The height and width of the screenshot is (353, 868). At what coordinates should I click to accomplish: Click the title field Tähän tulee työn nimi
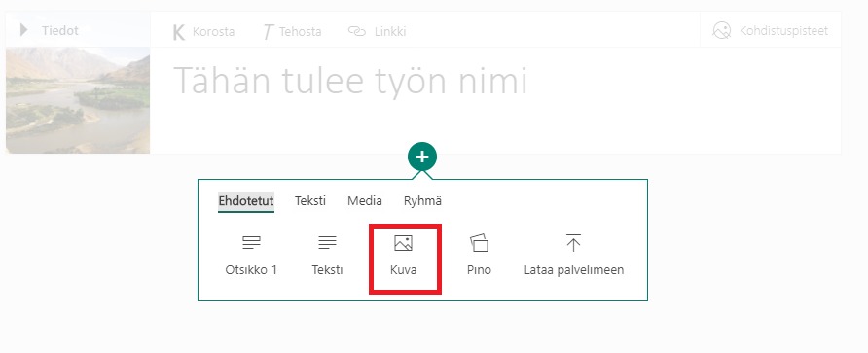click(x=350, y=82)
